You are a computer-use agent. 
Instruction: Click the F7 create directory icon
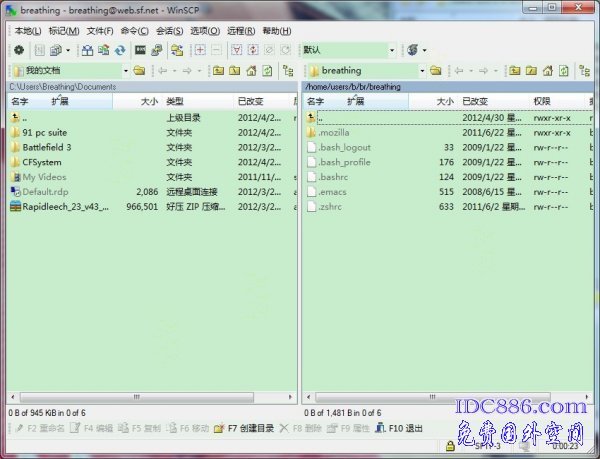[219, 428]
